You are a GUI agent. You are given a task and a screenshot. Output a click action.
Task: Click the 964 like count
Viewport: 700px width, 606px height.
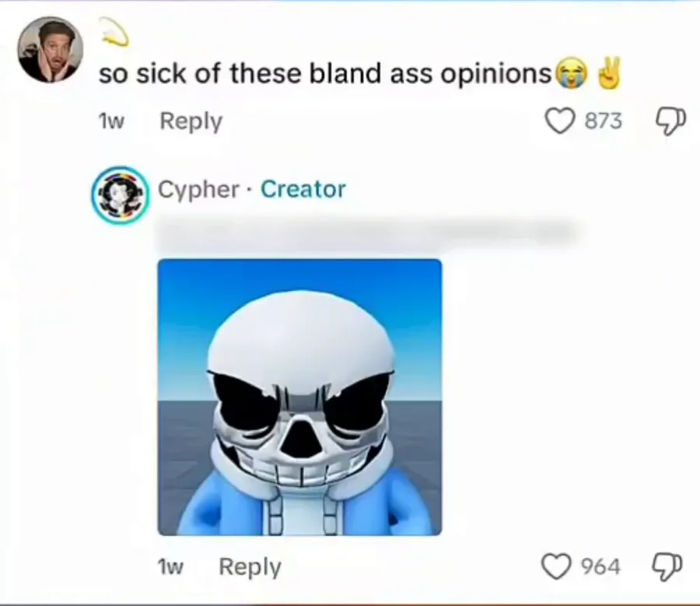(601, 566)
